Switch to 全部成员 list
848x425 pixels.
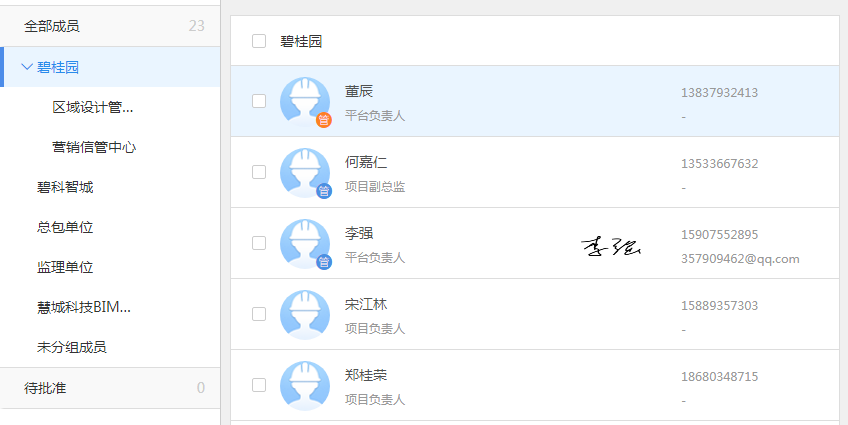(x=51, y=26)
